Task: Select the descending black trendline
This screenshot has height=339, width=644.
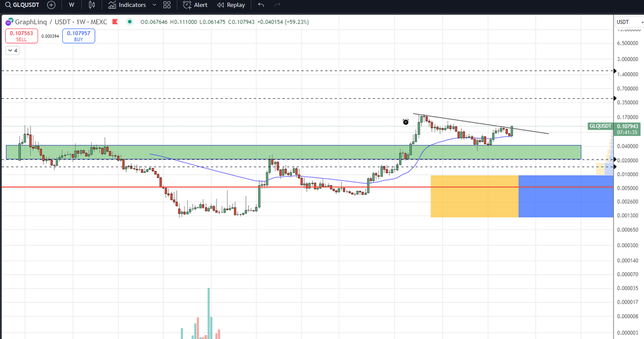Action: click(x=481, y=124)
